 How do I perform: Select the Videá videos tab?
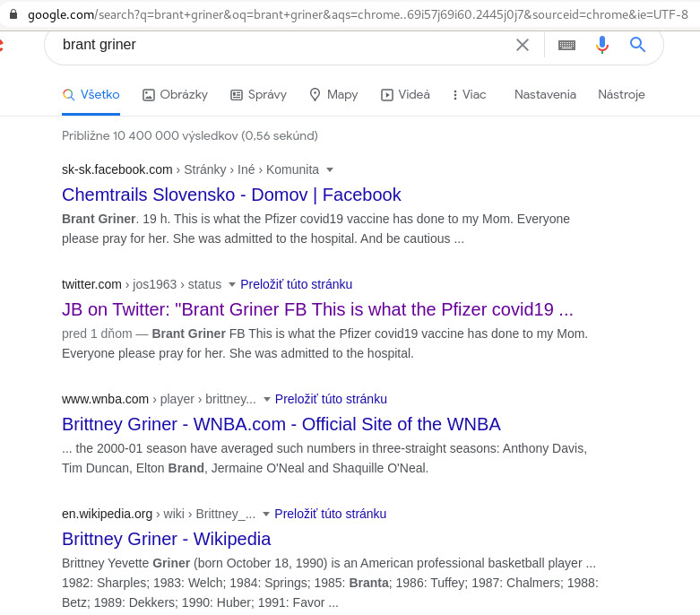pyautogui.click(x=405, y=94)
